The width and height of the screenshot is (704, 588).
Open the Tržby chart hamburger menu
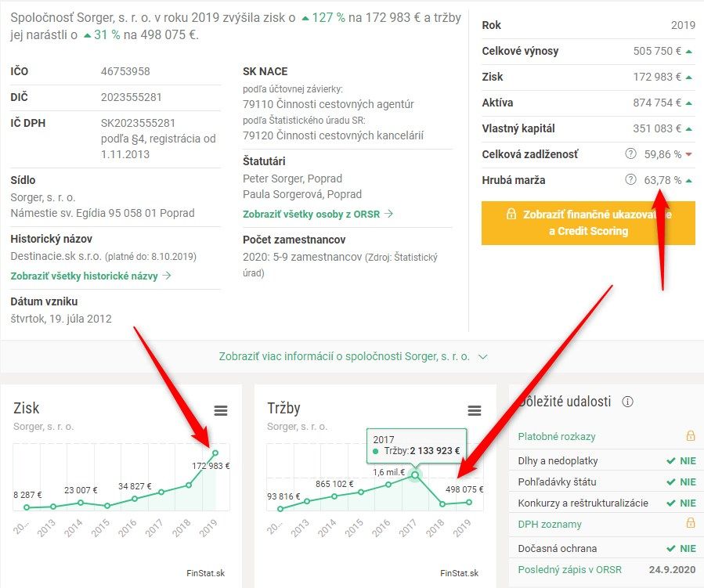[474, 411]
